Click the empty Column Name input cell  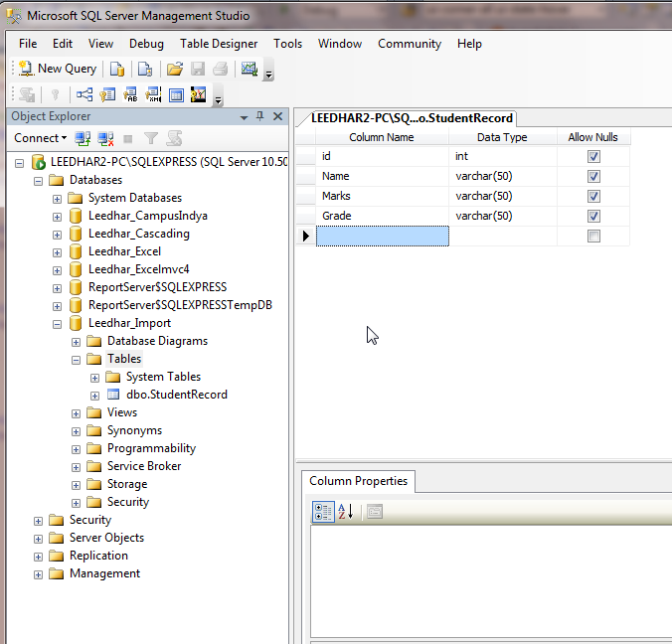(383, 237)
